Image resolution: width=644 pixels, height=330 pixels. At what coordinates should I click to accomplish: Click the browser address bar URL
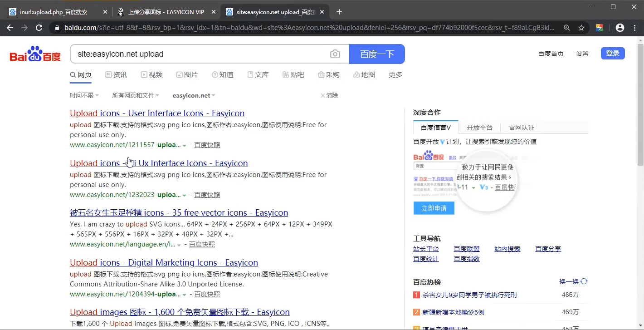point(308,28)
